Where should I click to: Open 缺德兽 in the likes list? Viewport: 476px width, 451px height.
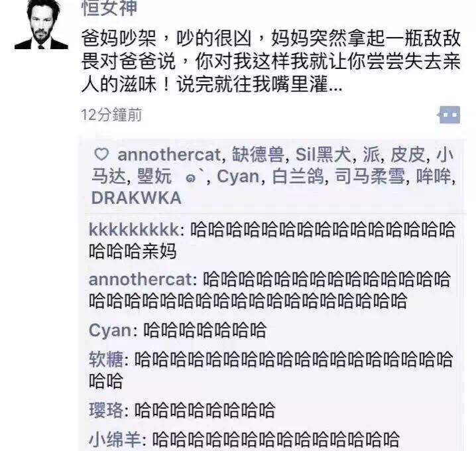pos(258,155)
